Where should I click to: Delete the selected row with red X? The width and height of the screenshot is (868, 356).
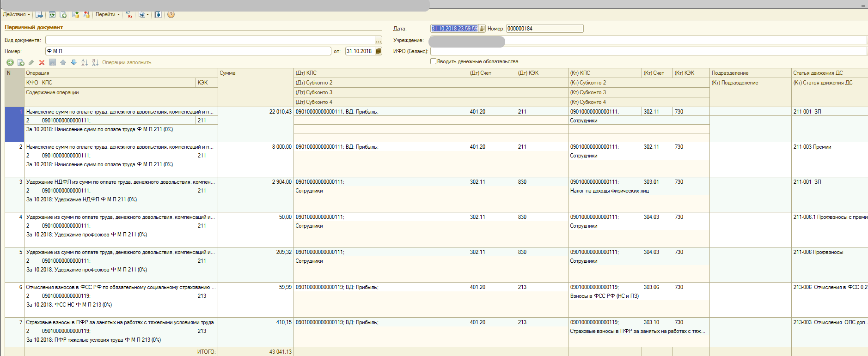[x=42, y=62]
